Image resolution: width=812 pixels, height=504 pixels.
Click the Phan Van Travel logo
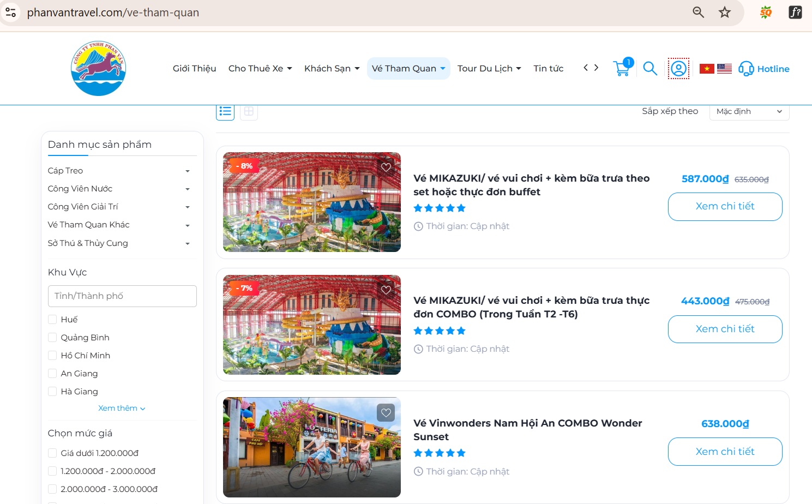(98, 68)
